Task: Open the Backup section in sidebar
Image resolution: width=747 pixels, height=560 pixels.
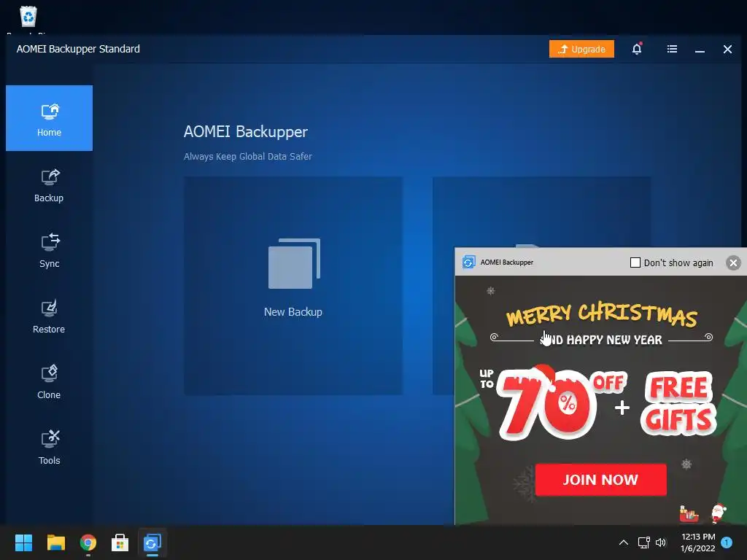Action: click(49, 185)
